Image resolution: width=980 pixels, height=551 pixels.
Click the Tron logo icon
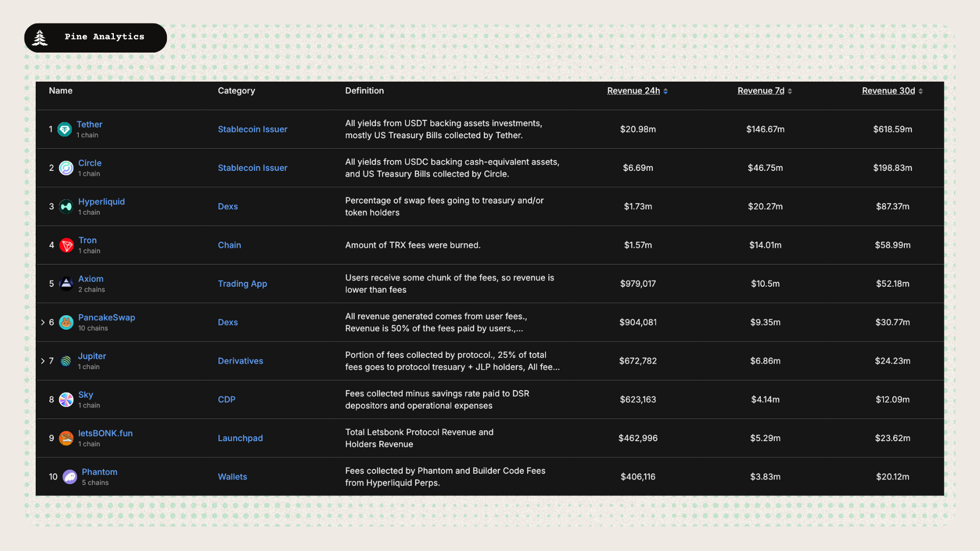pyautogui.click(x=66, y=245)
